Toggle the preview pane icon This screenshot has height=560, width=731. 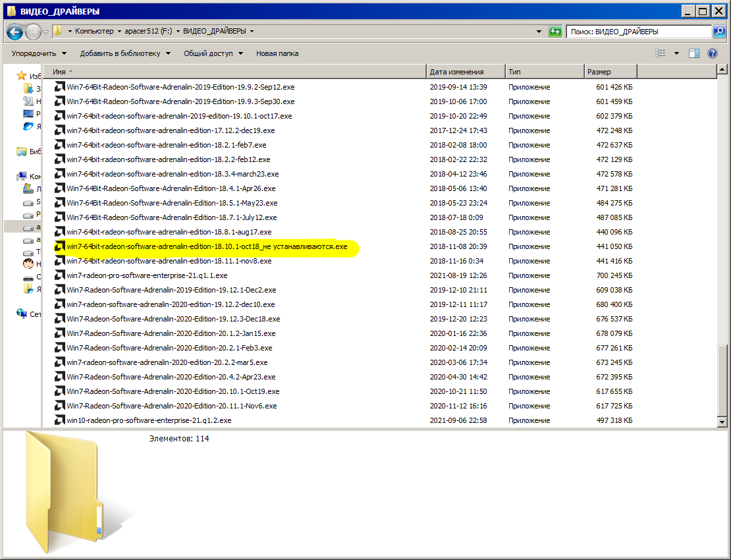point(694,53)
